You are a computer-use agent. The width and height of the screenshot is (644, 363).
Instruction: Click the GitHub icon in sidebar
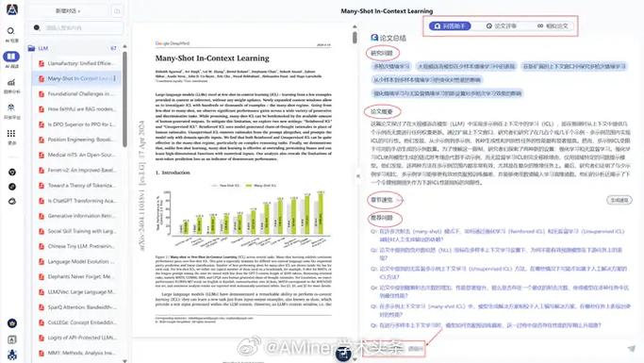[x=12, y=172]
